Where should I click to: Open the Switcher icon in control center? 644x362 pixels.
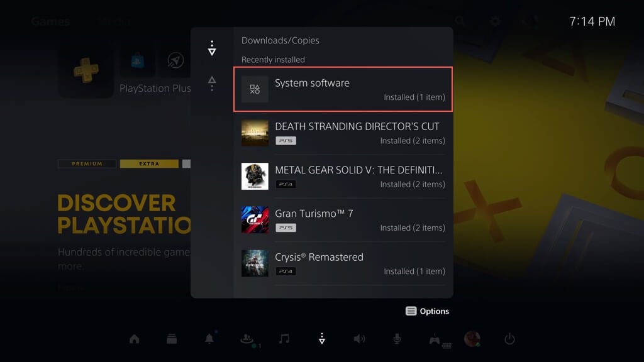point(172,339)
